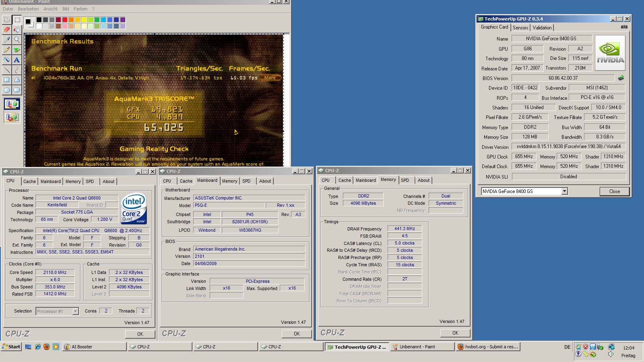Image resolution: width=644 pixels, height=362 pixels.
Task: Activate the Pick Color eyedropper tool
Action: [7, 40]
